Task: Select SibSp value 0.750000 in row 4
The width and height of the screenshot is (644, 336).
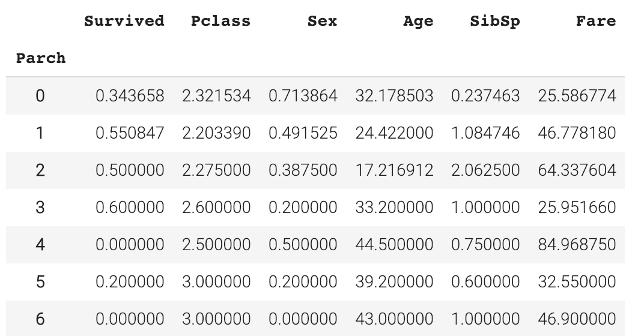Action: (485, 245)
